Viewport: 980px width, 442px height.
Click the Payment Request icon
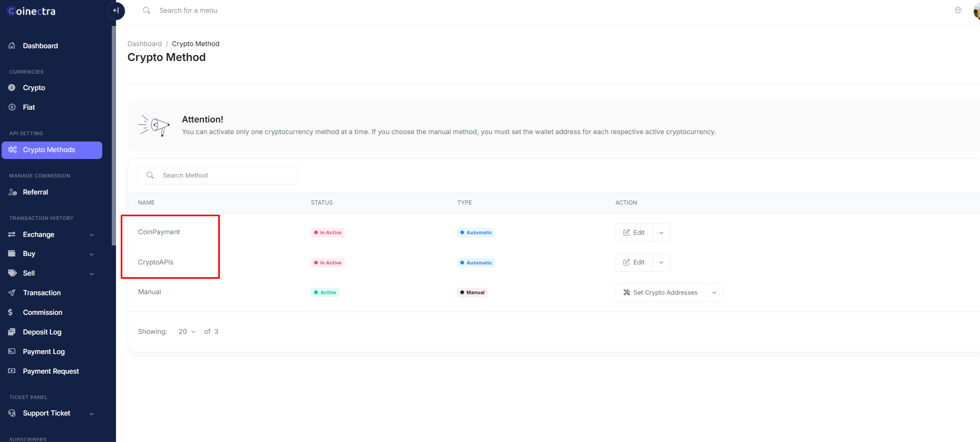coord(12,371)
